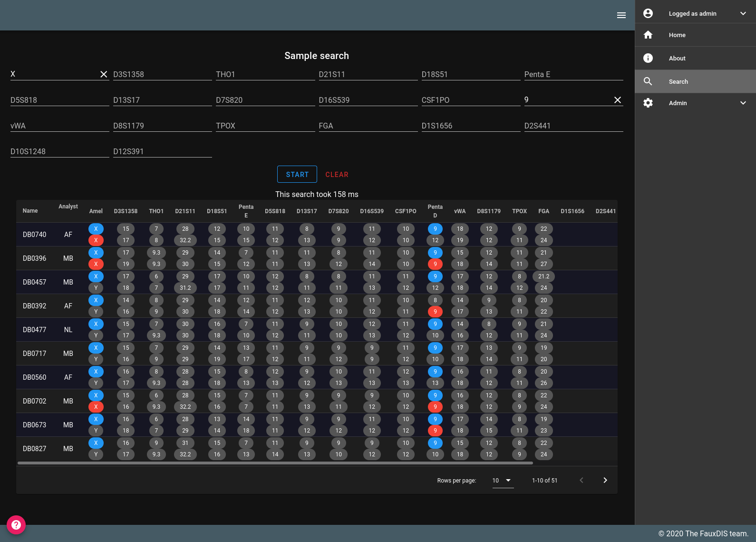The height and width of the screenshot is (542, 756).
Task: Clear the Amel field containing X
Action: [x=104, y=74]
